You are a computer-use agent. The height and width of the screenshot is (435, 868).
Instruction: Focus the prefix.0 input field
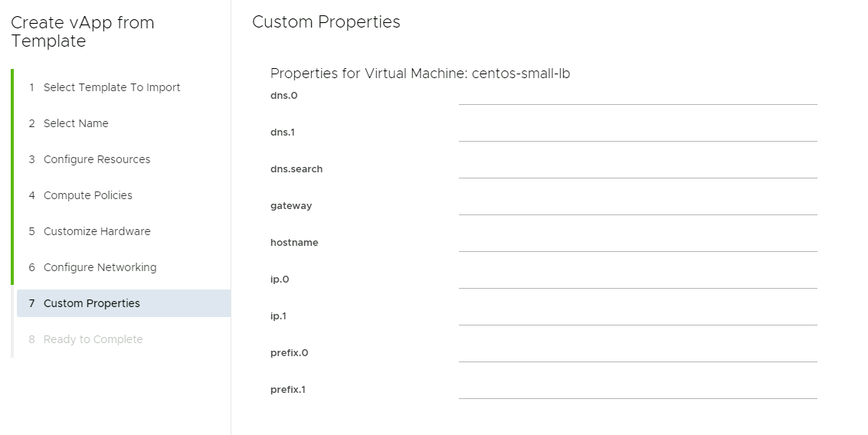[x=637, y=352]
